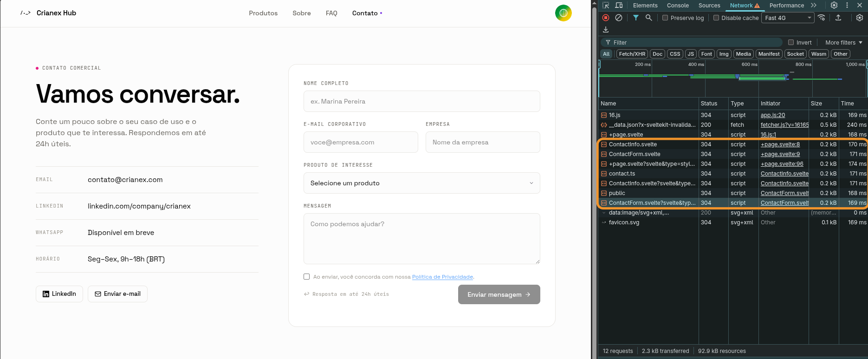Open the Selecione um produto dropdown
The width and height of the screenshot is (868, 359).
point(421,183)
